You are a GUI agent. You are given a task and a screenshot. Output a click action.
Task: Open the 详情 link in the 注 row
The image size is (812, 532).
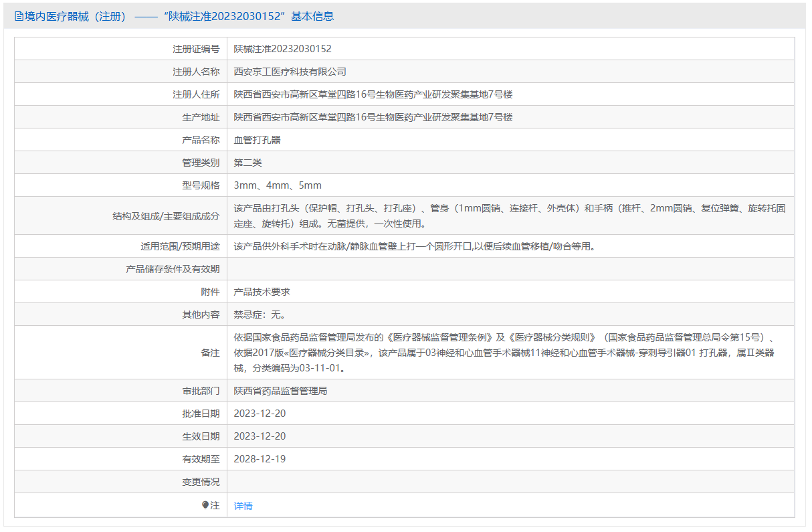tap(243, 506)
